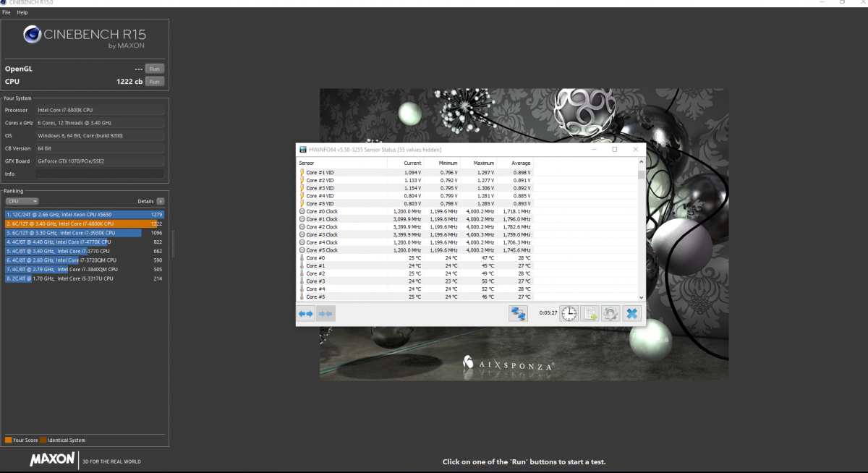The image size is (868, 473).
Task: Open the Help menu in Cinebench
Action: tap(22, 12)
